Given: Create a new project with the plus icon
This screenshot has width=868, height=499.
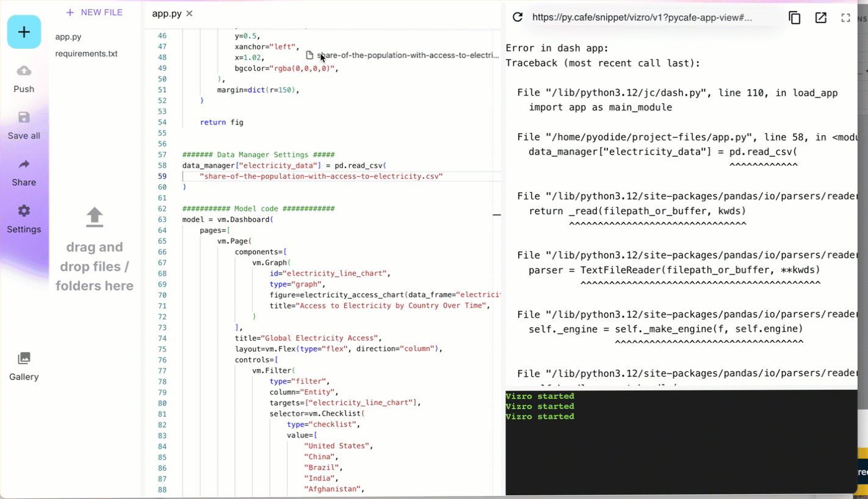Looking at the screenshot, I should point(24,32).
